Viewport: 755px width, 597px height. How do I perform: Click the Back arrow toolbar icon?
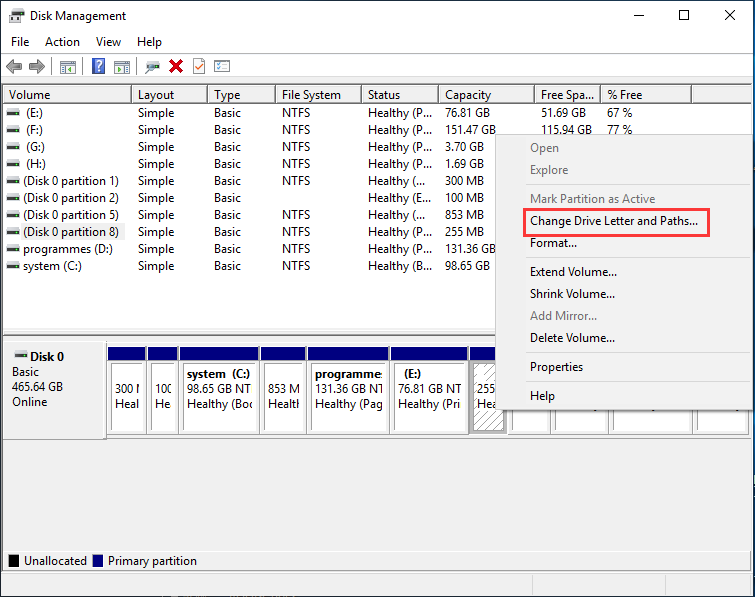[14, 66]
